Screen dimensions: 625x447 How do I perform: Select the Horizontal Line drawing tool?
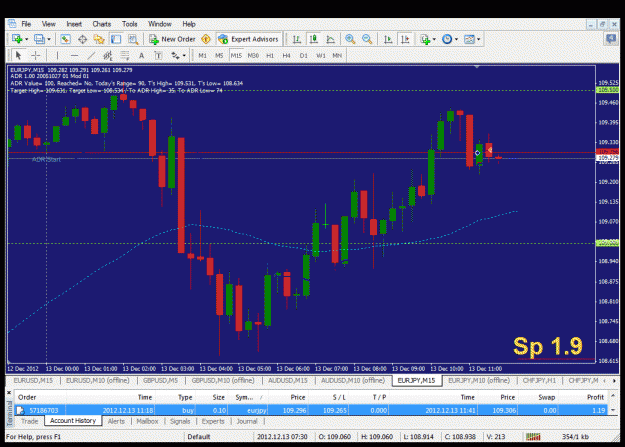pyautogui.click(x=75, y=55)
